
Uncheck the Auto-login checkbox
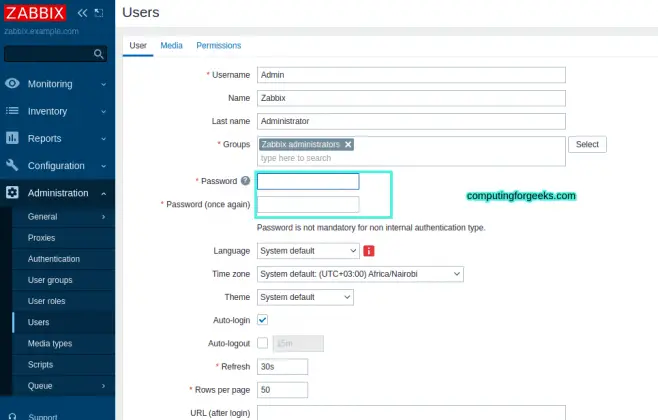tap(263, 320)
